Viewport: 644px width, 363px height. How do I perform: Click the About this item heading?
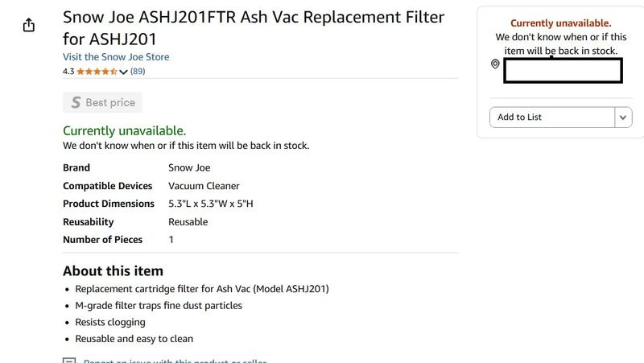tap(113, 270)
